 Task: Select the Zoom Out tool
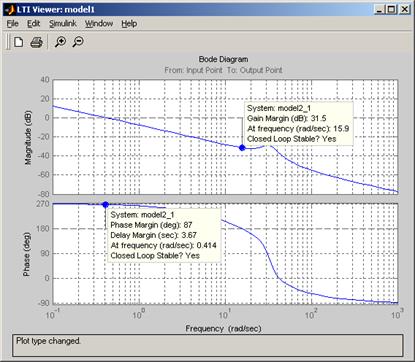[78, 42]
